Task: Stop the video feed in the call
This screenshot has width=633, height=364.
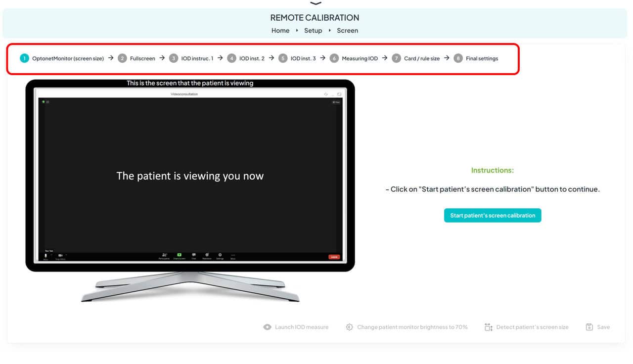Action: click(x=60, y=256)
